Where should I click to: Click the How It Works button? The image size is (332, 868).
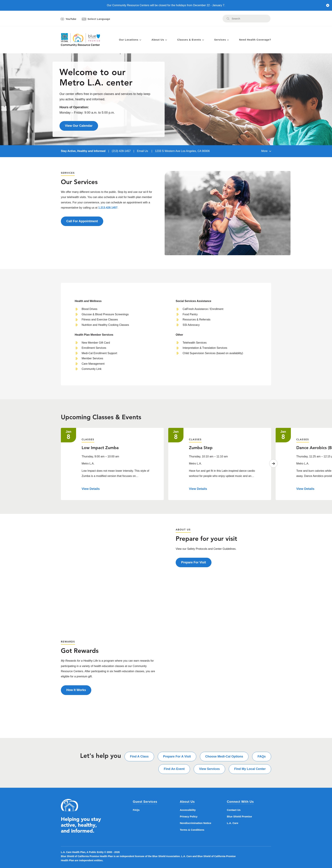click(x=76, y=690)
